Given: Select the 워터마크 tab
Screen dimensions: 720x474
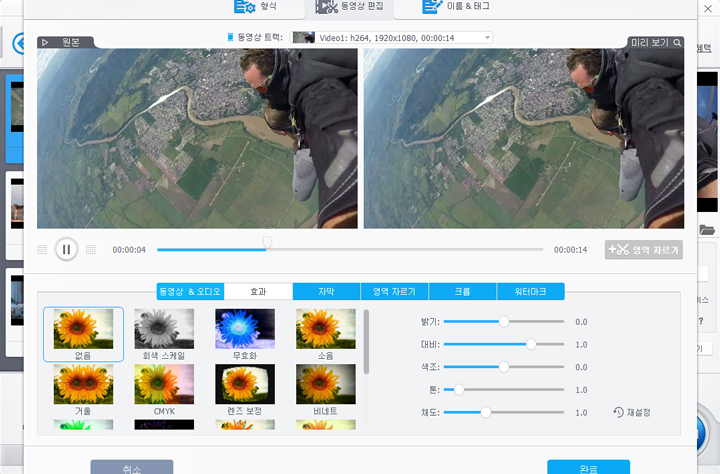Looking at the screenshot, I should pyautogui.click(x=530, y=292).
